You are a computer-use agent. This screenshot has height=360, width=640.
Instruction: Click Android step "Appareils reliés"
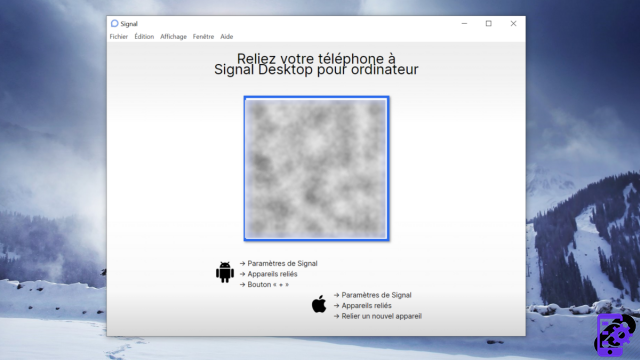[272, 274]
